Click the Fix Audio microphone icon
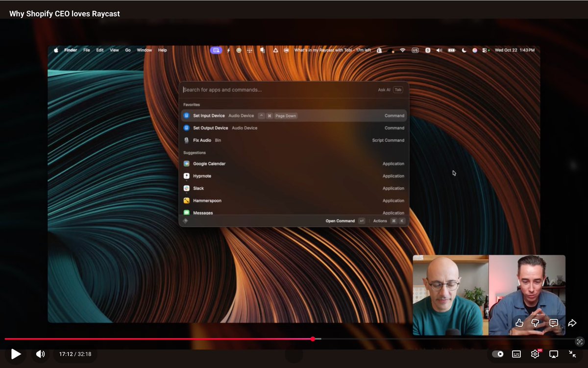 [x=187, y=140]
